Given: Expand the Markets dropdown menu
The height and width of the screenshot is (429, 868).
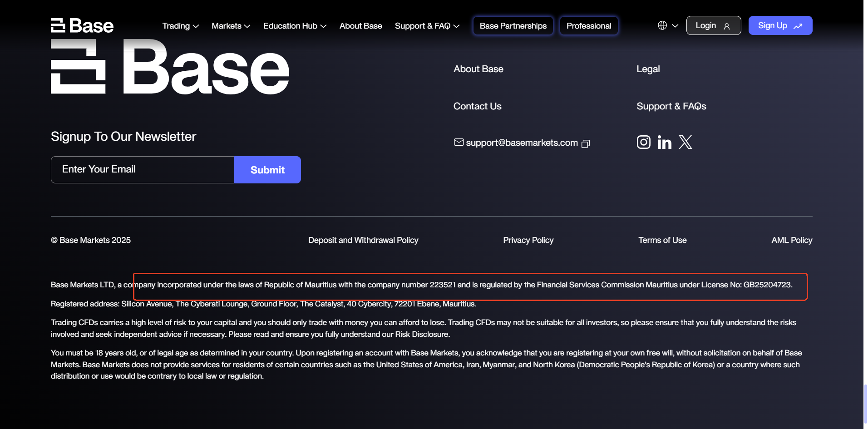Looking at the screenshot, I should click(x=231, y=26).
